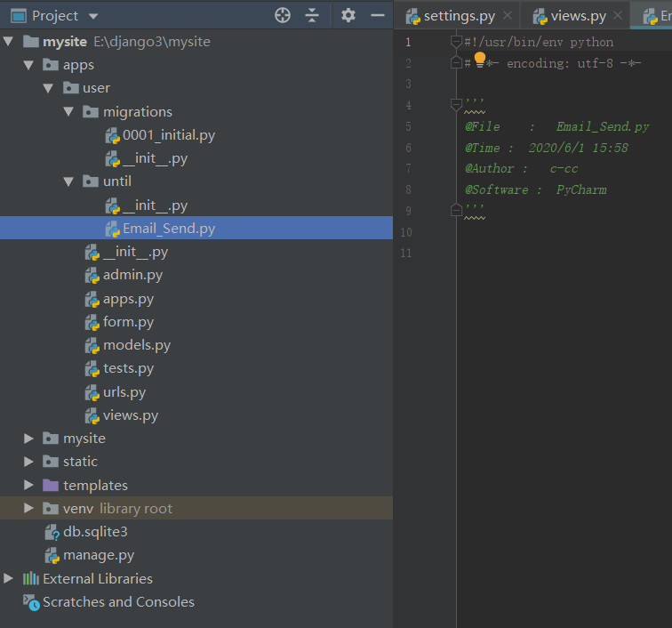Expand the static folder
This screenshot has width=672, height=628.
[x=28, y=462]
